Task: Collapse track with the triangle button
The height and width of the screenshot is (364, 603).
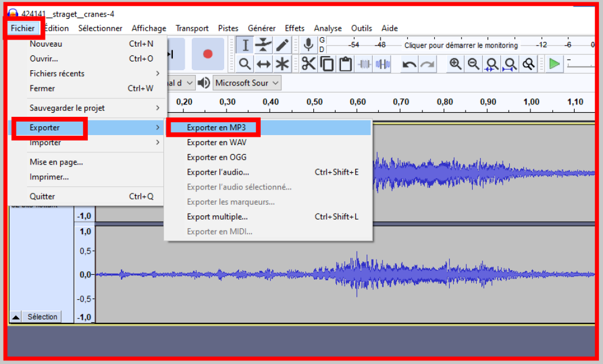Action: [x=16, y=317]
